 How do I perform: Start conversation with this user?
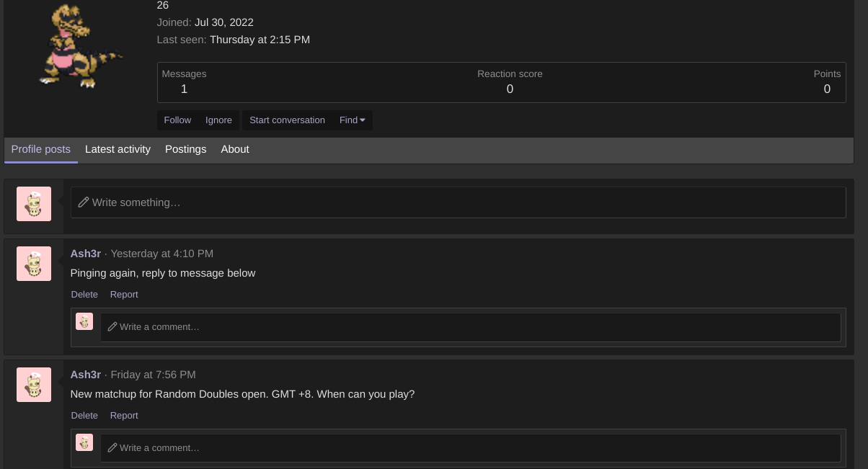click(x=287, y=120)
